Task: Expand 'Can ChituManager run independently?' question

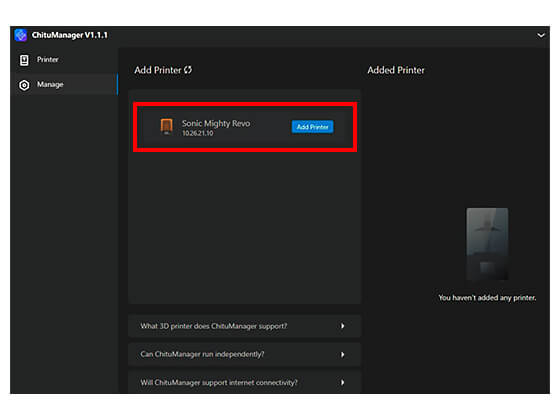Action: point(245,354)
